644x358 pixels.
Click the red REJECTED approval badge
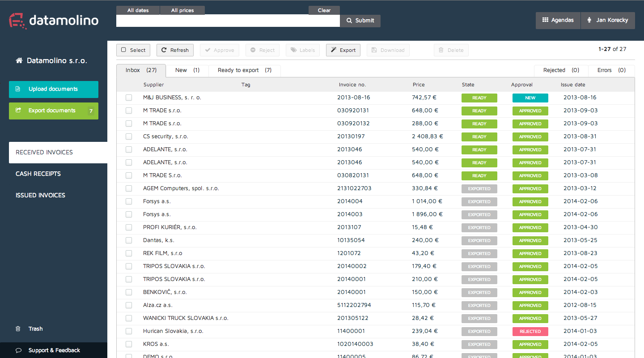coord(530,332)
